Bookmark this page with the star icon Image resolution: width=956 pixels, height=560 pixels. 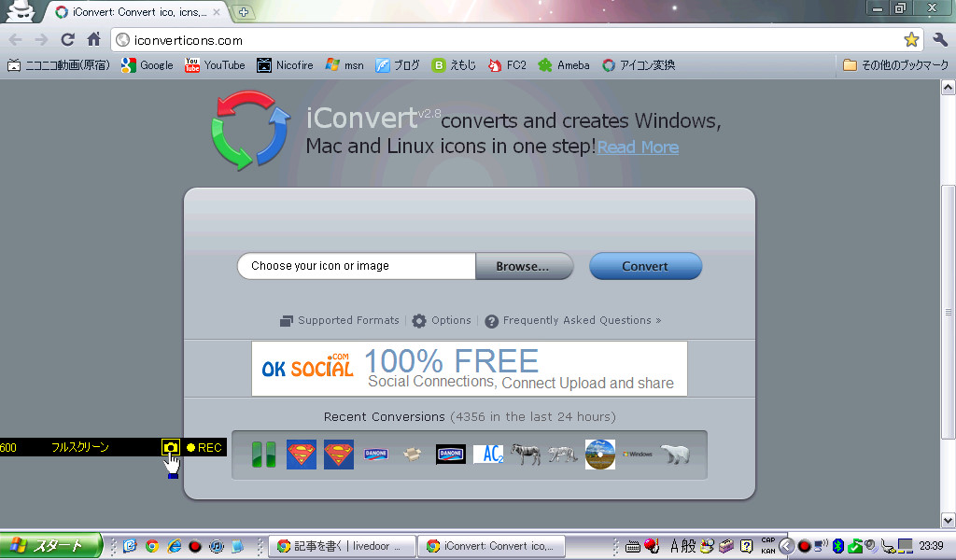pos(911,40)
